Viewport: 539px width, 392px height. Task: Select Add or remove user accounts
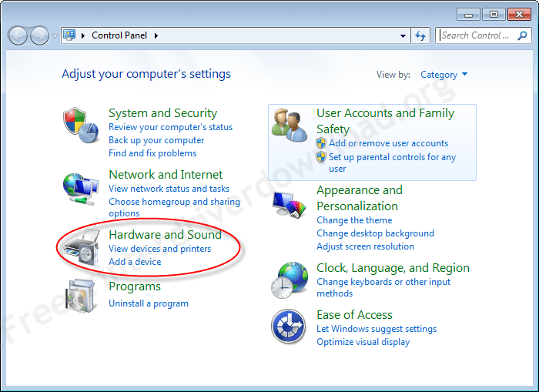(388, 143)
